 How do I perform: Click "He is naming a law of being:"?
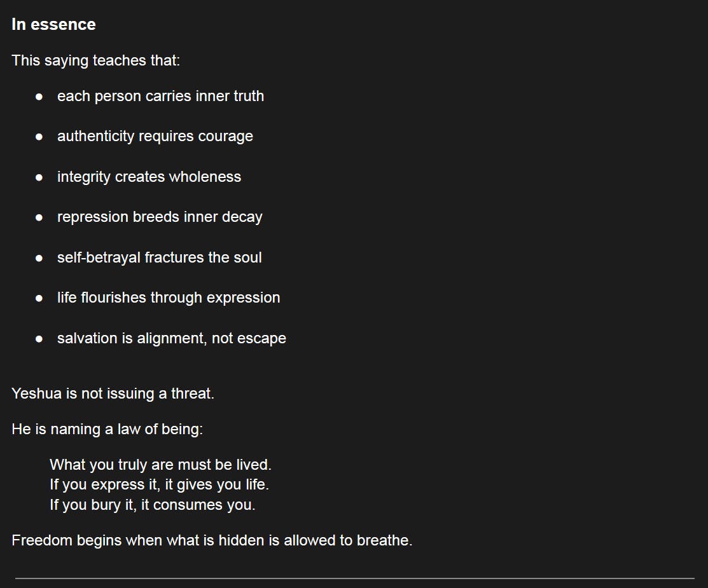coord(107,429)
